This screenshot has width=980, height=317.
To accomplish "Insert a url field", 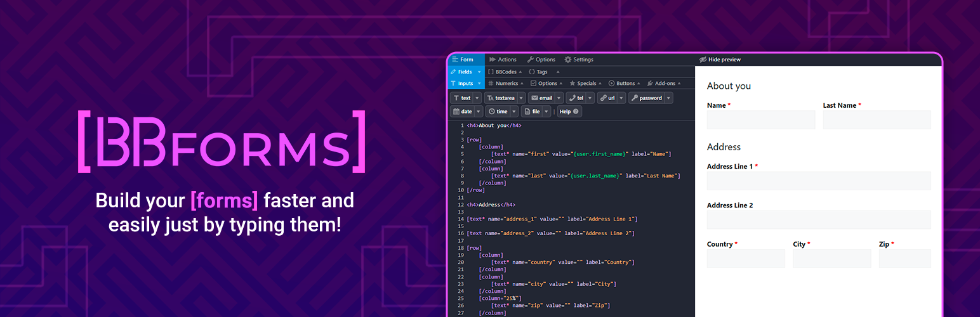I will tap(607, 98).
